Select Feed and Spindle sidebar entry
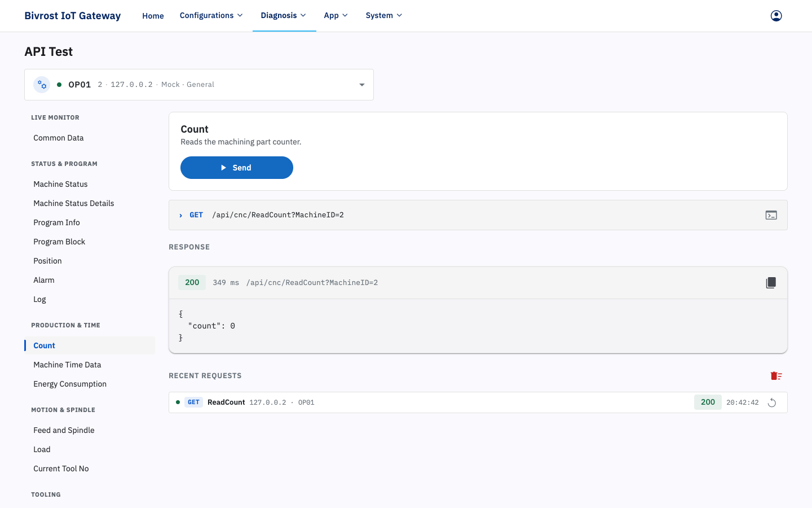 [64, 430]
